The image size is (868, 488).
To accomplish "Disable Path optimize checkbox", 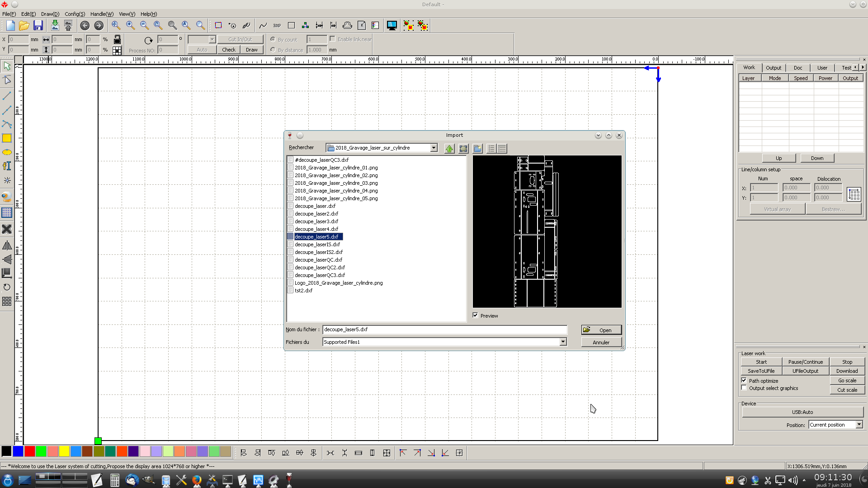I will pyautogui.click(x=744, y=380).
